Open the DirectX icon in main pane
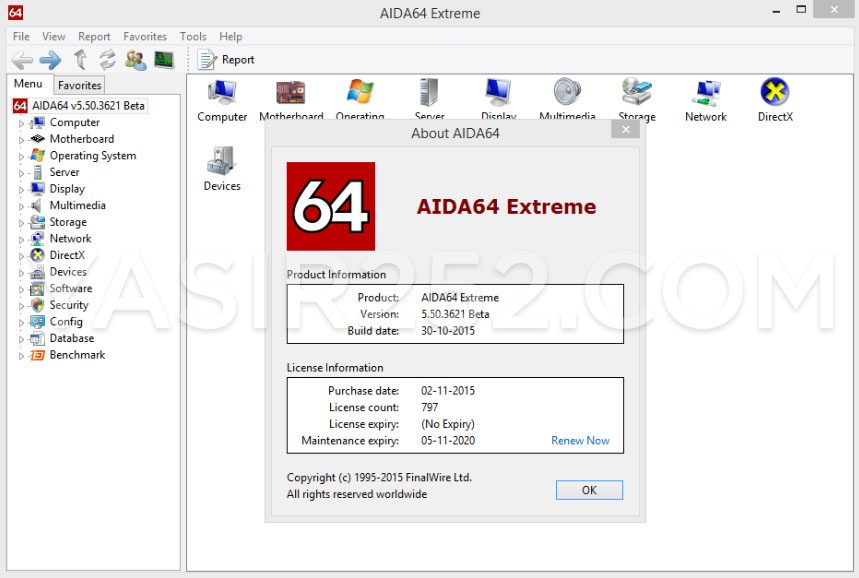859x578 pixels. click(x=775, y=91)
